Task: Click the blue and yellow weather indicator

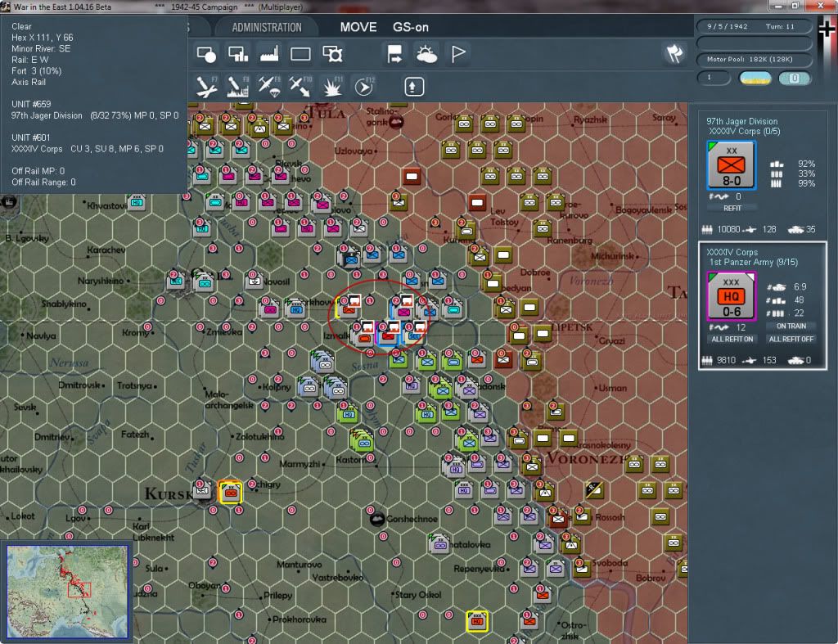Action: tap(755, 78)
